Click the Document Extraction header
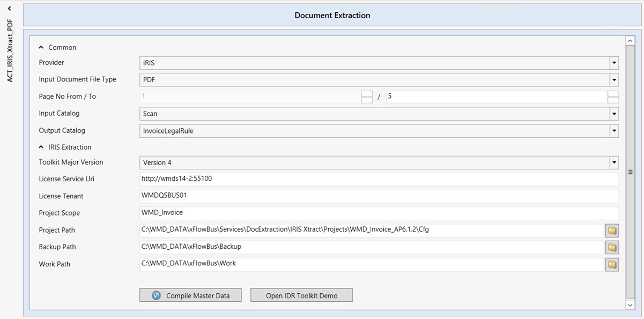Image resolution: width=644 pixels, height=319 pixels. (x=332, y=15)
